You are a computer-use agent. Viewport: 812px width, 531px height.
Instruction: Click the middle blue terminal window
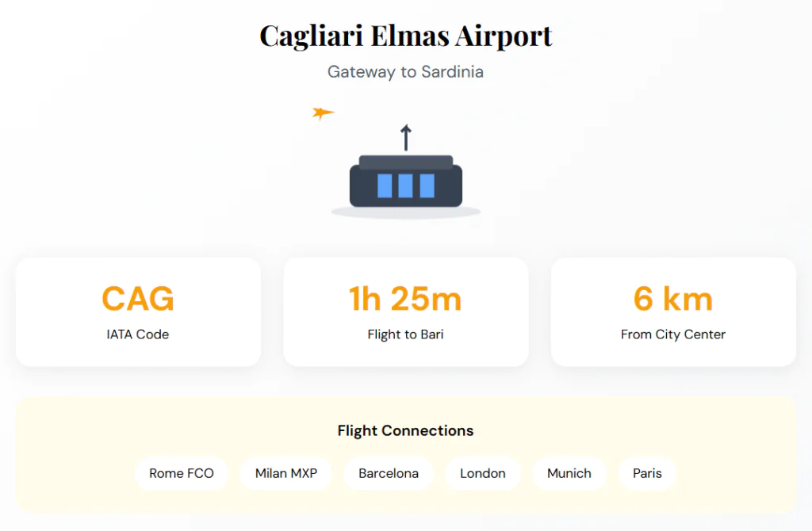pyautogui.click(x=405, y=185)
